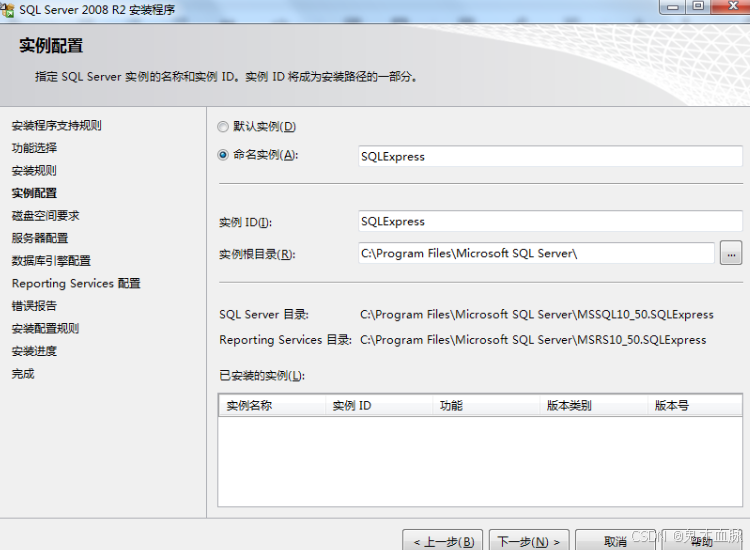Select 数据库引擎配置 step in sidebar
Image resolution: width=750 pixels, height=550 pixels.
[51, 261]
